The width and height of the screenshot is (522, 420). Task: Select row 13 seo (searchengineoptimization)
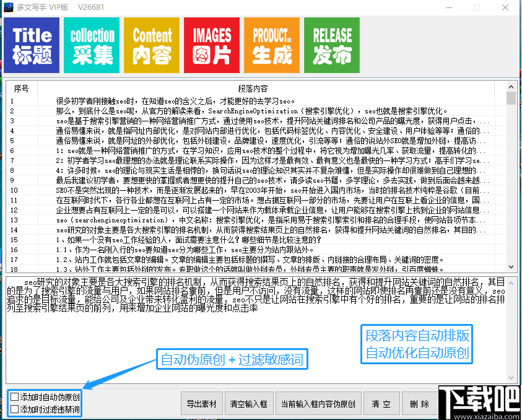(x=250, y=220)
